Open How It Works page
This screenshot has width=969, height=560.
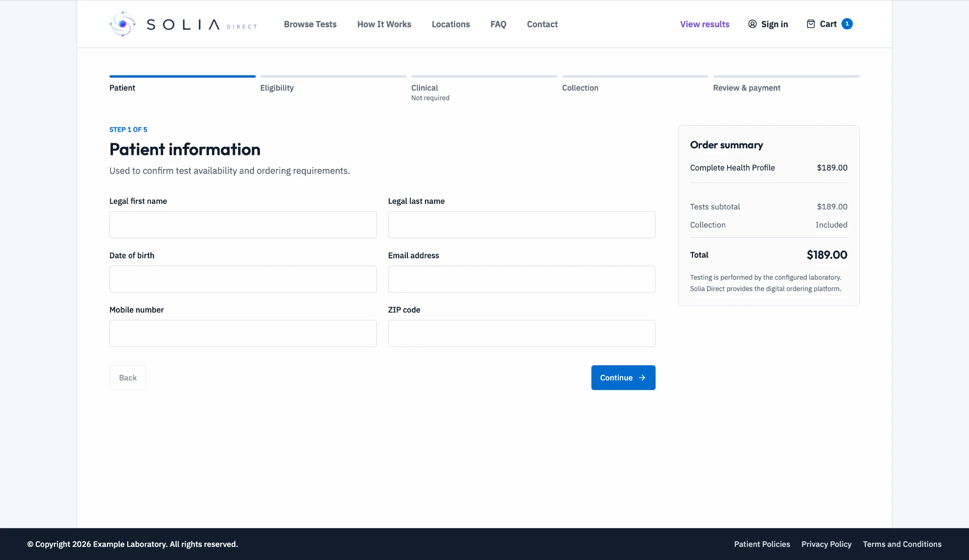384,24
